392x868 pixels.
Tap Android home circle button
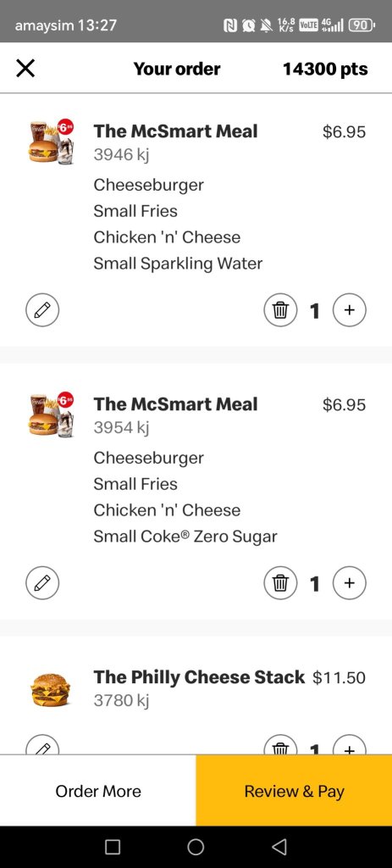click(196, 847)
